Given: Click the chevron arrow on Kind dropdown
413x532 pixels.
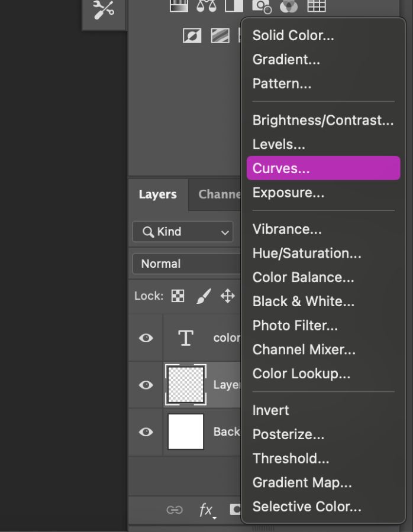Looking at the screenshot, I should coord(225,233).
